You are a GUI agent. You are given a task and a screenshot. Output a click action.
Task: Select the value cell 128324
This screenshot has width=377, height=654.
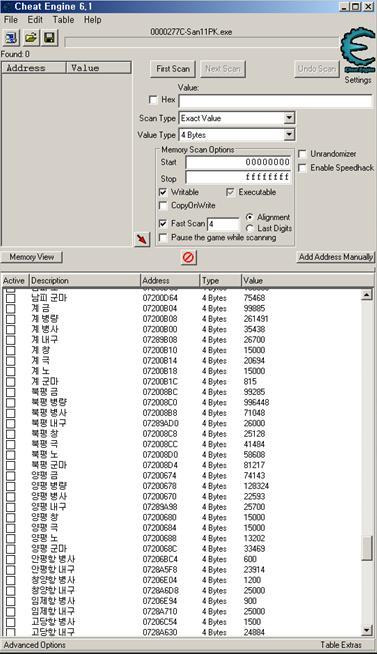tap(256, 486)
